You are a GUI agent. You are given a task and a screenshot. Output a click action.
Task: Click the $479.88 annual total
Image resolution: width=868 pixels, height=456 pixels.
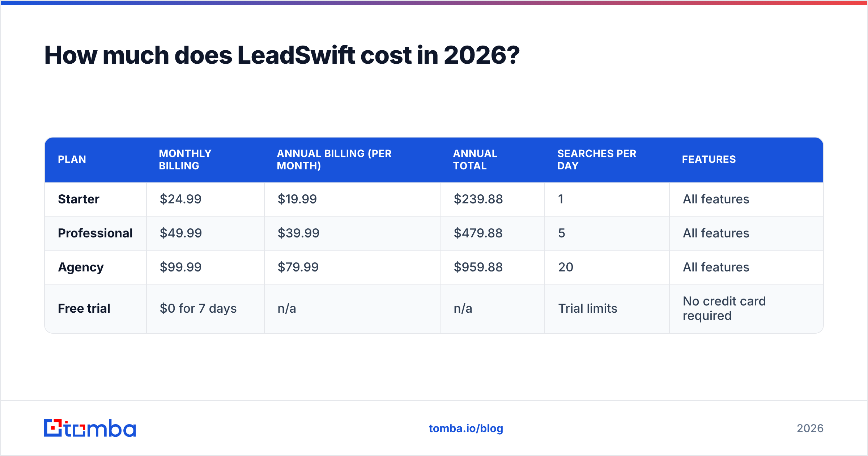478,233
